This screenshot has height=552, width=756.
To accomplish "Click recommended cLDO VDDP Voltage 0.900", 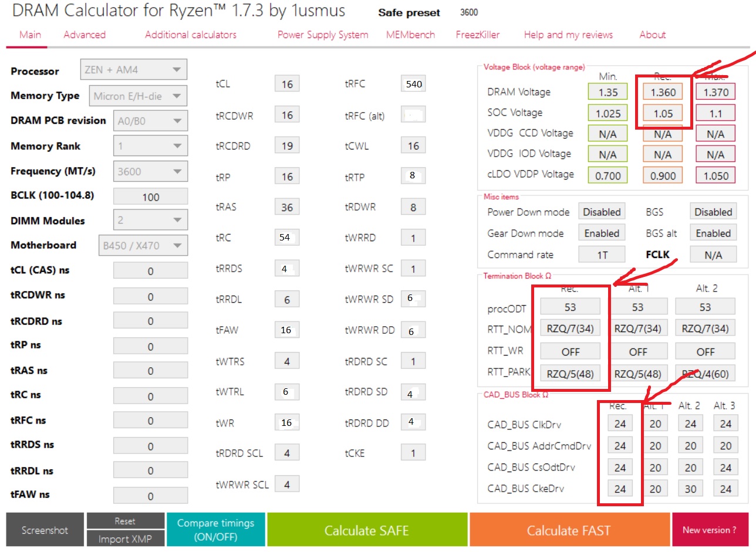I will click(662, 175).
